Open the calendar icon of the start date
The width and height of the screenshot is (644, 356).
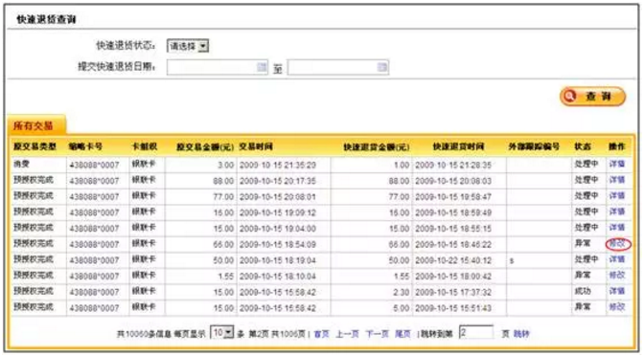[x=262, y=67]
